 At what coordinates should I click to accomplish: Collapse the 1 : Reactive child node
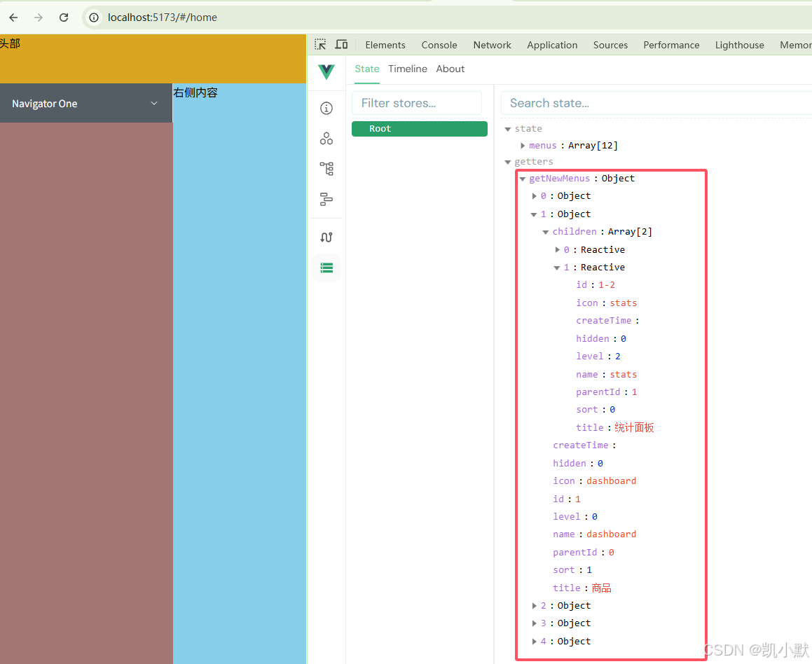pos(557,268)
